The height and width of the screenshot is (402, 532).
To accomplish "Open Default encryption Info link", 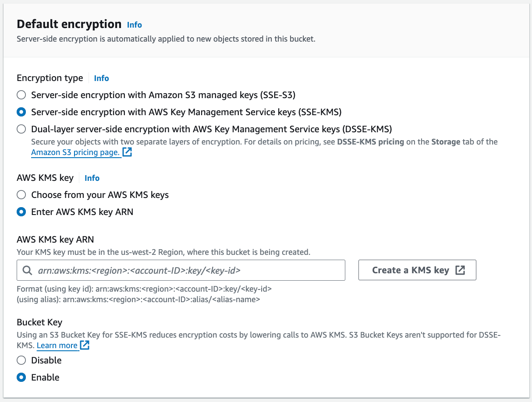I will [134, 25].
